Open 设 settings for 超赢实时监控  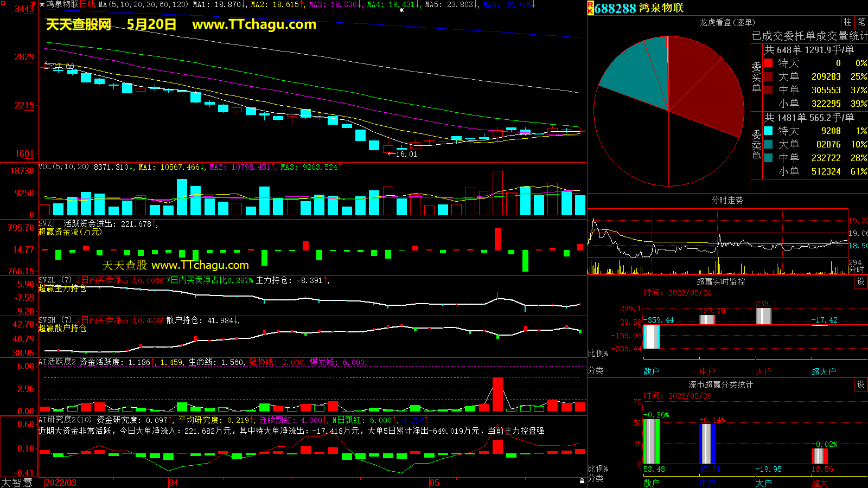861,281
